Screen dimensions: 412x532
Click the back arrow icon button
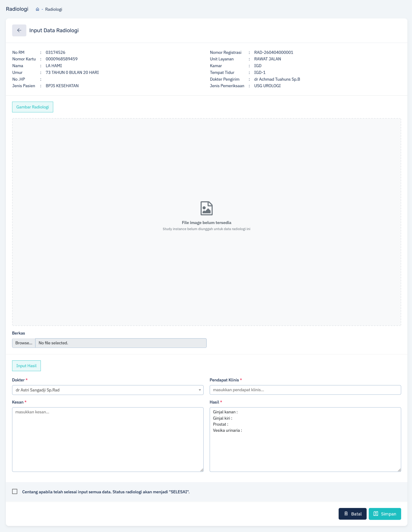click(19, 30)
